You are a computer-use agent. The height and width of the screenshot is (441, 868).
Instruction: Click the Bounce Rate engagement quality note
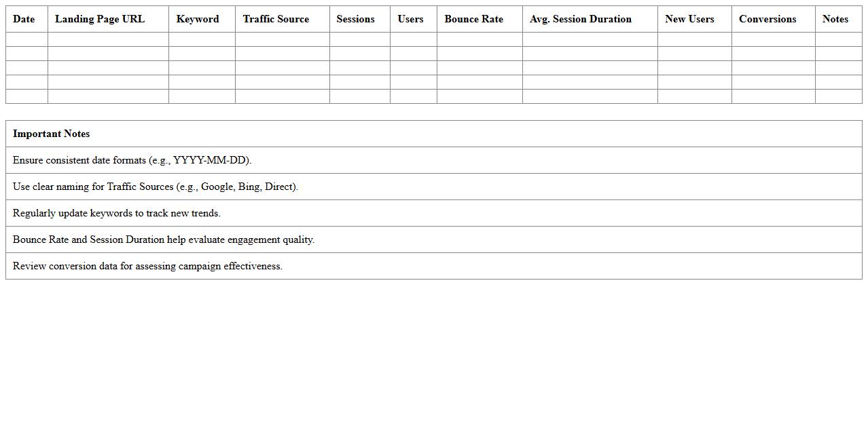164,239
